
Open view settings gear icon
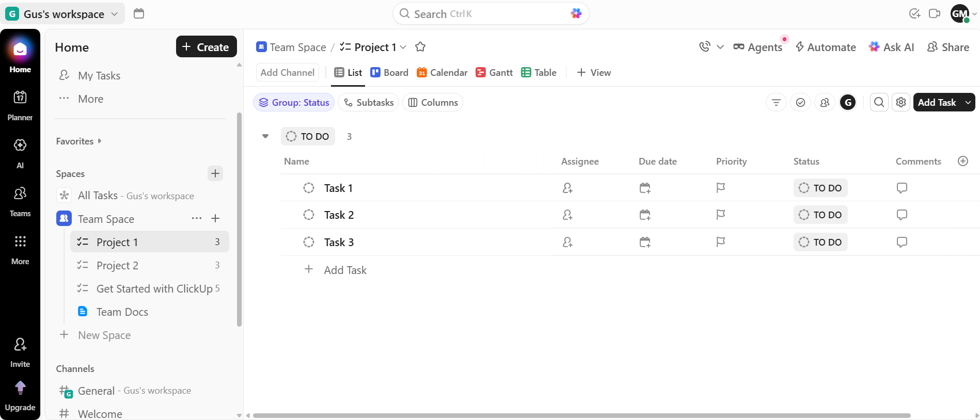901,103
